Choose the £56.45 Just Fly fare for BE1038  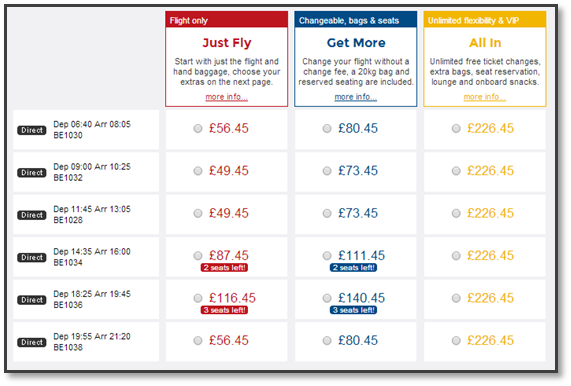[x=198, y=341]
